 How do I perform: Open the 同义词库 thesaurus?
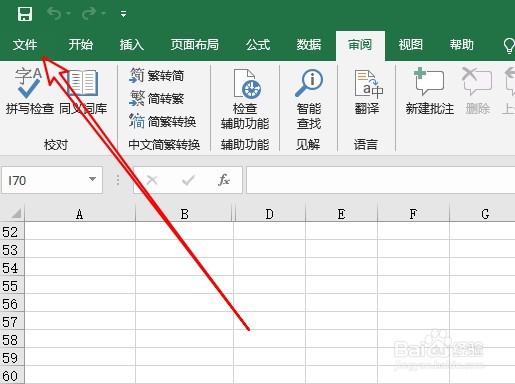coord(83,91)
